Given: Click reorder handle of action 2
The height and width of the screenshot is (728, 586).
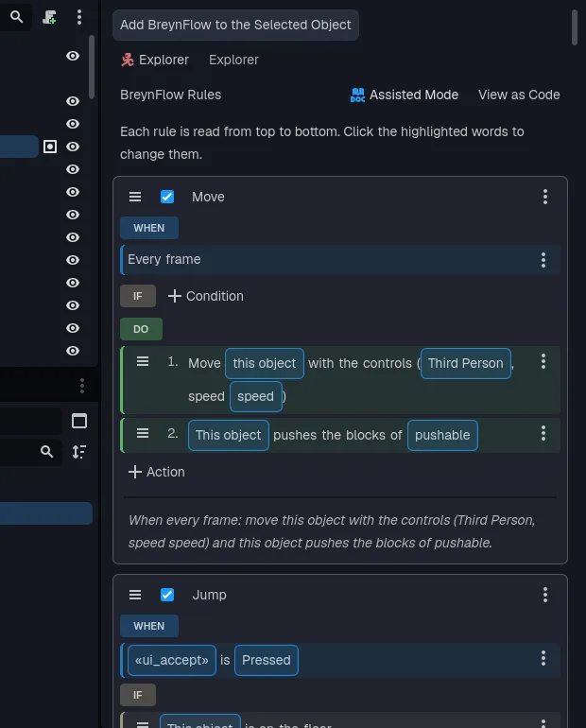Looking at the screenshot, I should (143, 433).
